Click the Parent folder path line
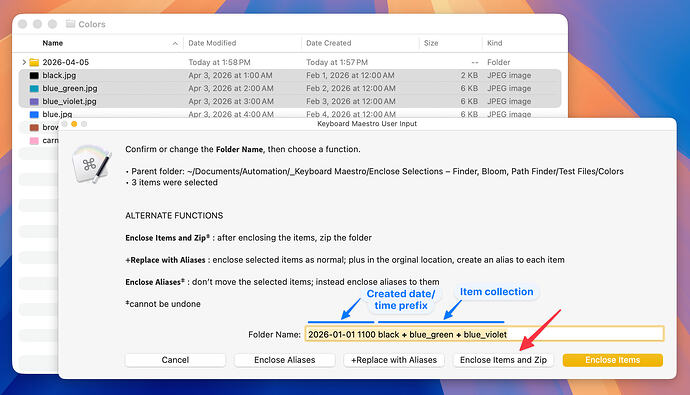The image size is (690, 395). (374, 172)
